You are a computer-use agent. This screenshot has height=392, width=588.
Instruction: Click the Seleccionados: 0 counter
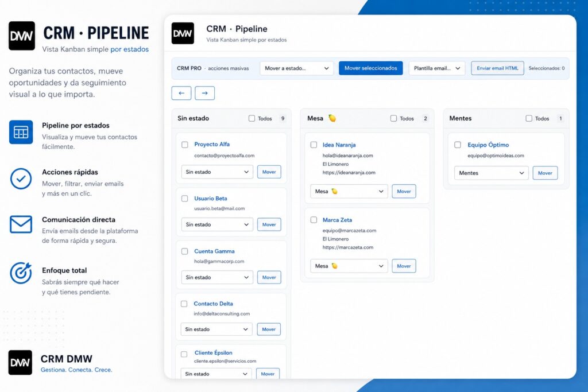547,68
